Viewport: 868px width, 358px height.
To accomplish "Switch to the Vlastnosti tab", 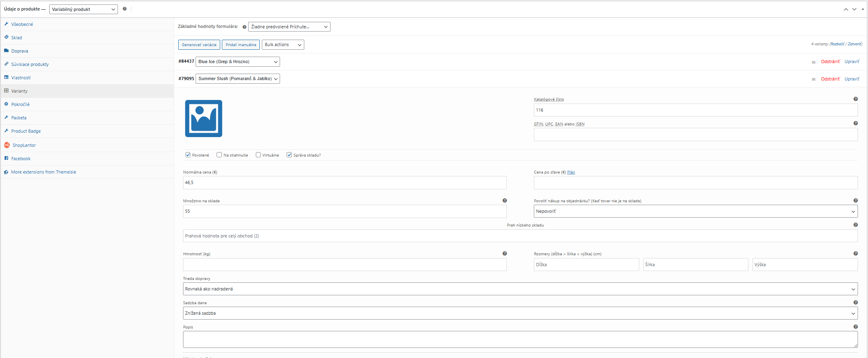I will click(21, 78).
